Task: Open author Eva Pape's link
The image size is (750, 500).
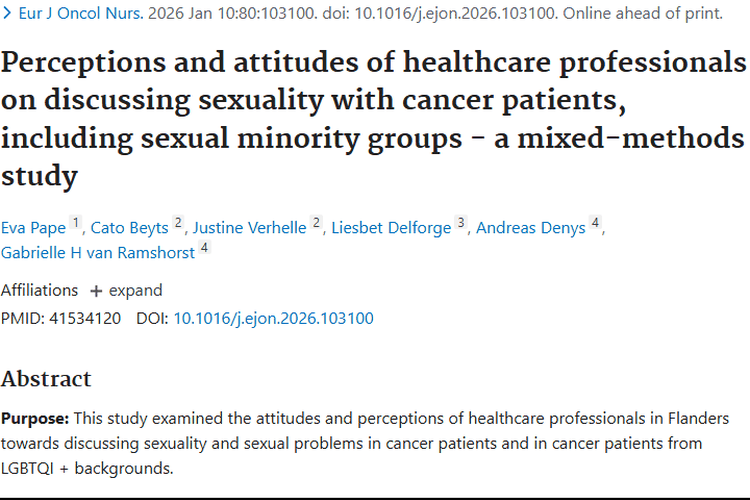Action: [x=33, y=228]
